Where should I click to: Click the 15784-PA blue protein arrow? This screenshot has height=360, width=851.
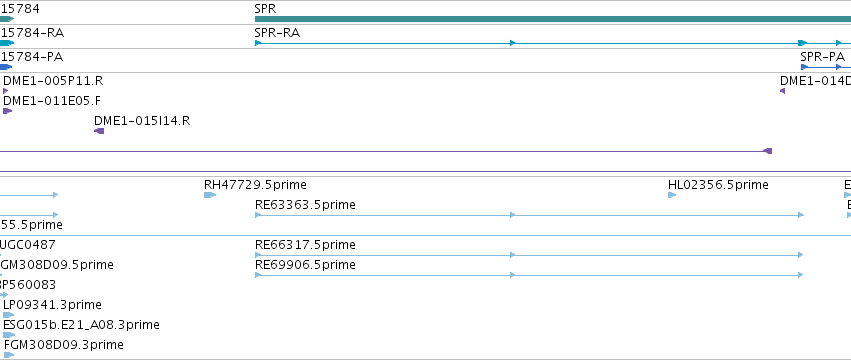point(5,67)
